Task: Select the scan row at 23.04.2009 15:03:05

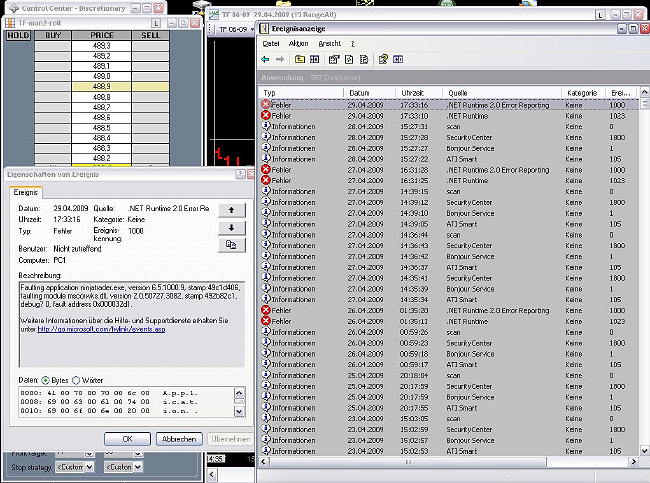Action: [x=449, y=418]
